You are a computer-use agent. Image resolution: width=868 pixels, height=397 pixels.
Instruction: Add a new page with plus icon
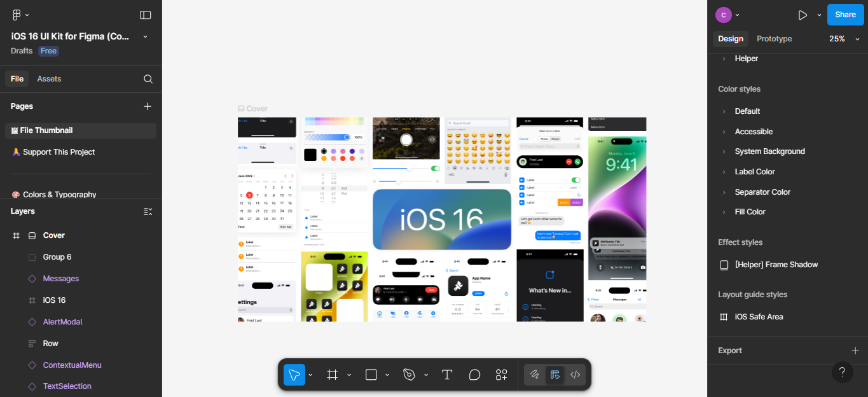148,106
